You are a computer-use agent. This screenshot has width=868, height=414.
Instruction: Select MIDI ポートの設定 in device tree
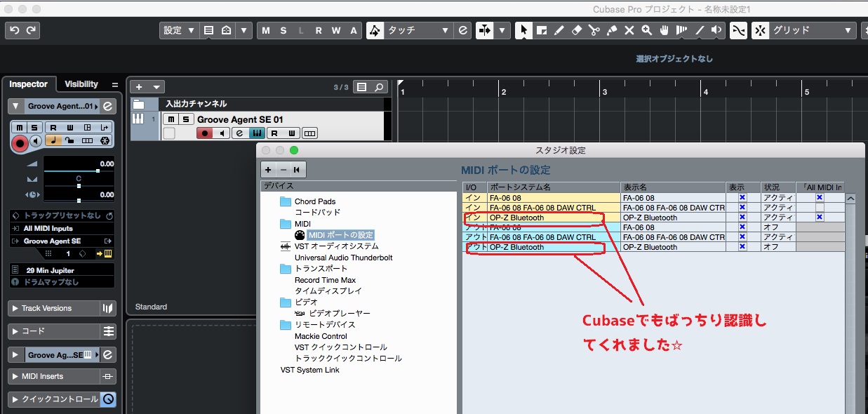point(341,235)
